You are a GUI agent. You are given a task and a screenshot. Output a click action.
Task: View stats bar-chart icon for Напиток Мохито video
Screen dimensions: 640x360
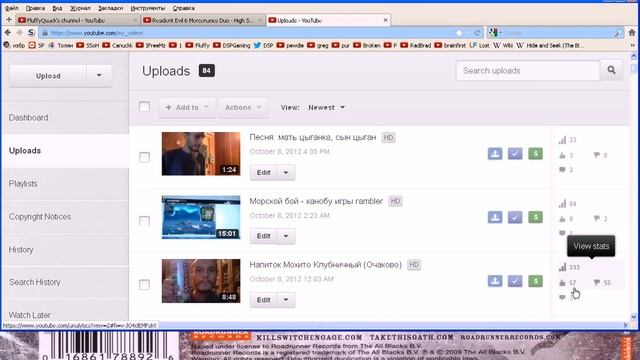pos(562,267)
